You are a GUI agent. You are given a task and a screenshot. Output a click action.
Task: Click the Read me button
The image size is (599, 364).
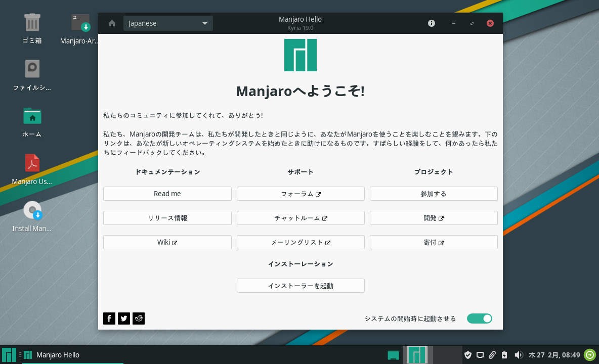point(167,194)
